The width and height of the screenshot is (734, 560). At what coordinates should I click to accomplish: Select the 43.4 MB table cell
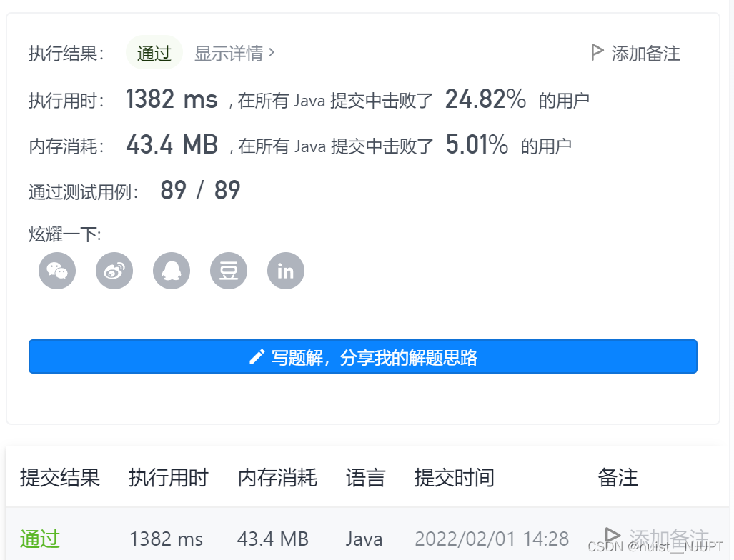[273, 539]
